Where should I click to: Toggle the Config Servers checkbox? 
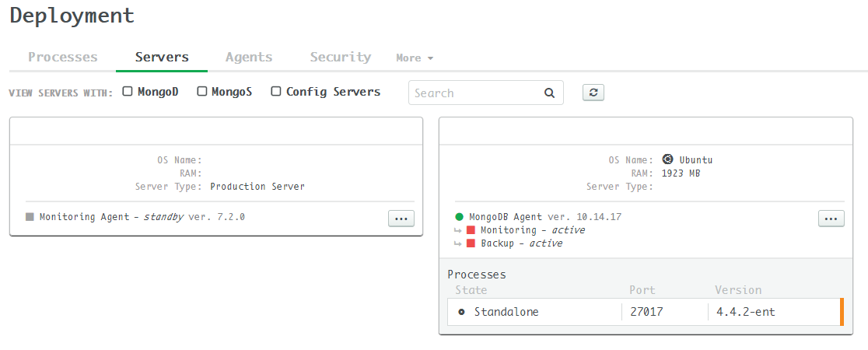pos(275,91)
